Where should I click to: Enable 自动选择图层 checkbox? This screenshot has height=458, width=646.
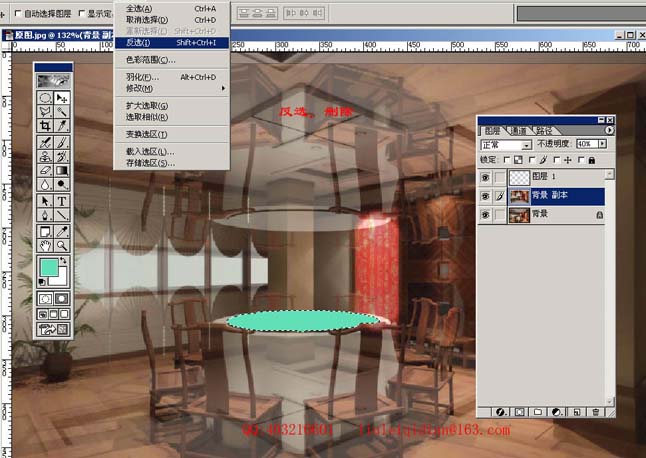click(x=17, y=14)
